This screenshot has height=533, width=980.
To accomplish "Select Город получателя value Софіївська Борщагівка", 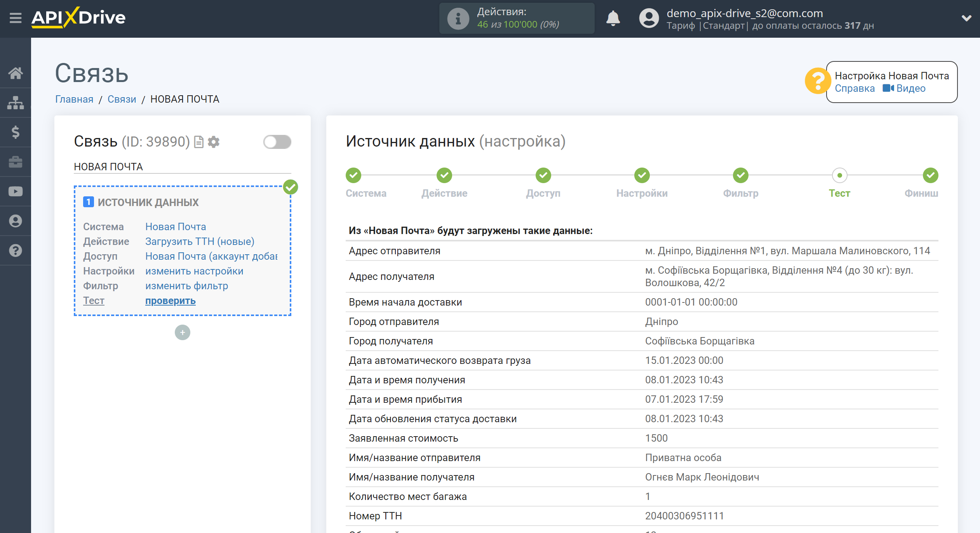I will (700, 341).
